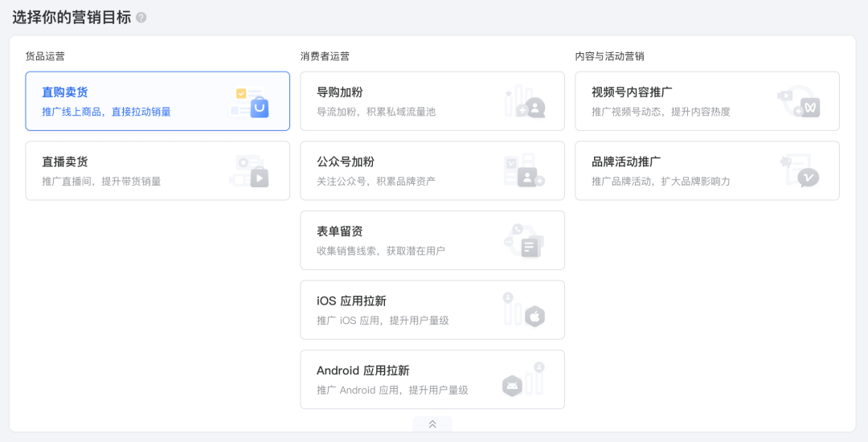The width and height of the screenshot is (868, 442).
Task: Click description 推广 iOS 应用，提升用户量级
Action: tap(383, 321)
